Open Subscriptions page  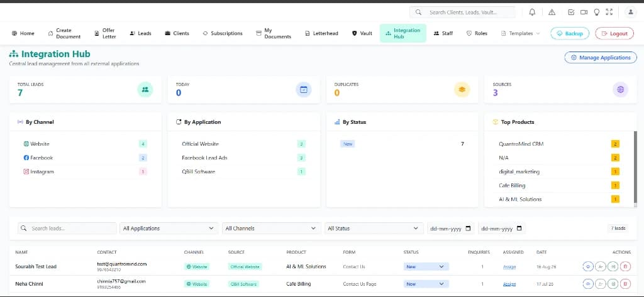(x=223, y=33)
